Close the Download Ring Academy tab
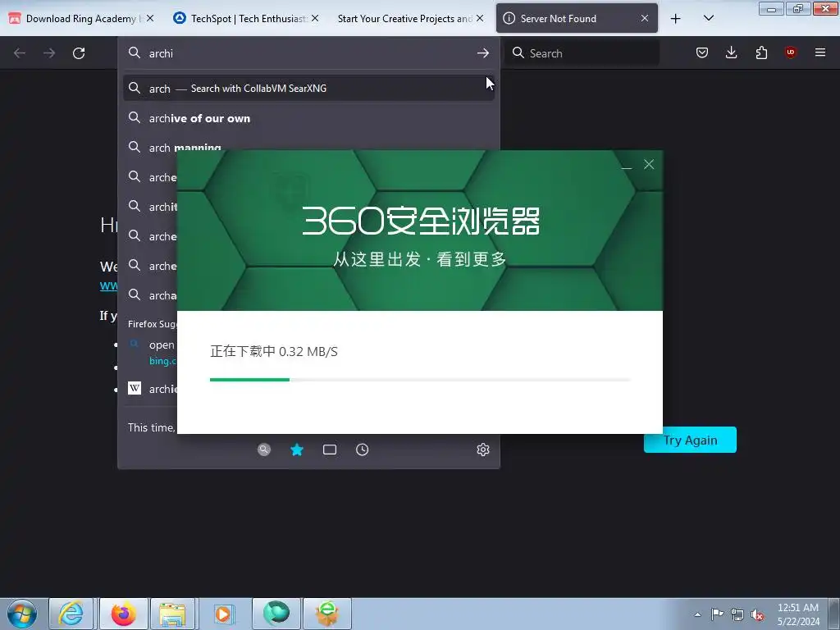The width and height of the screenshot is (840, 630). click(x=150, y=18)
